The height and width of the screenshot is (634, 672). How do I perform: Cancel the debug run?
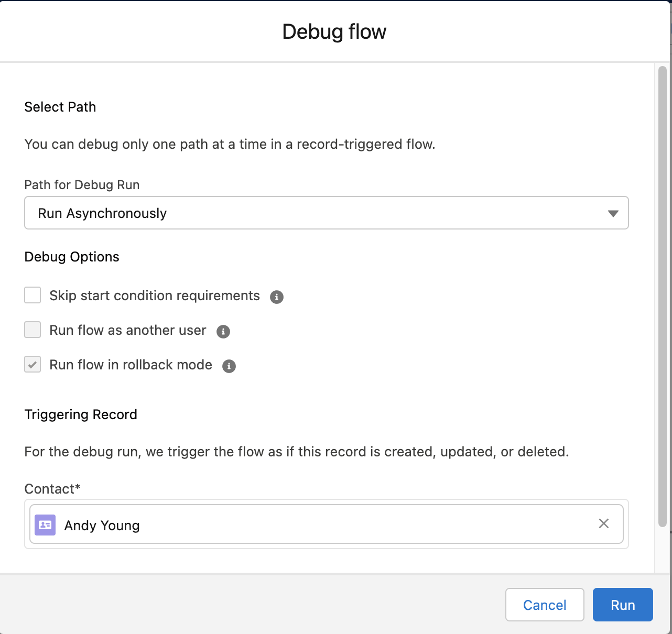click(545, 605)
